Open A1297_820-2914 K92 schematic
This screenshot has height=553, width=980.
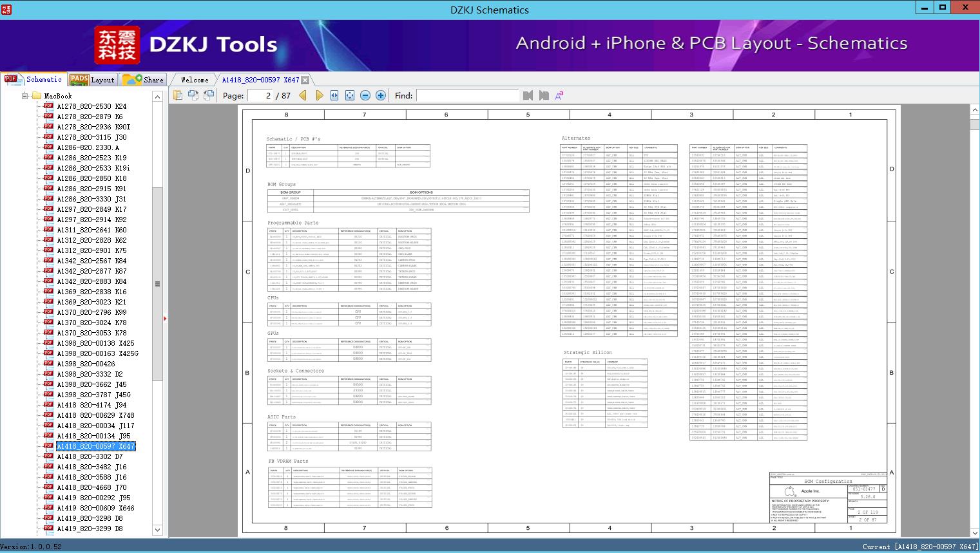[x=91, y=220]
